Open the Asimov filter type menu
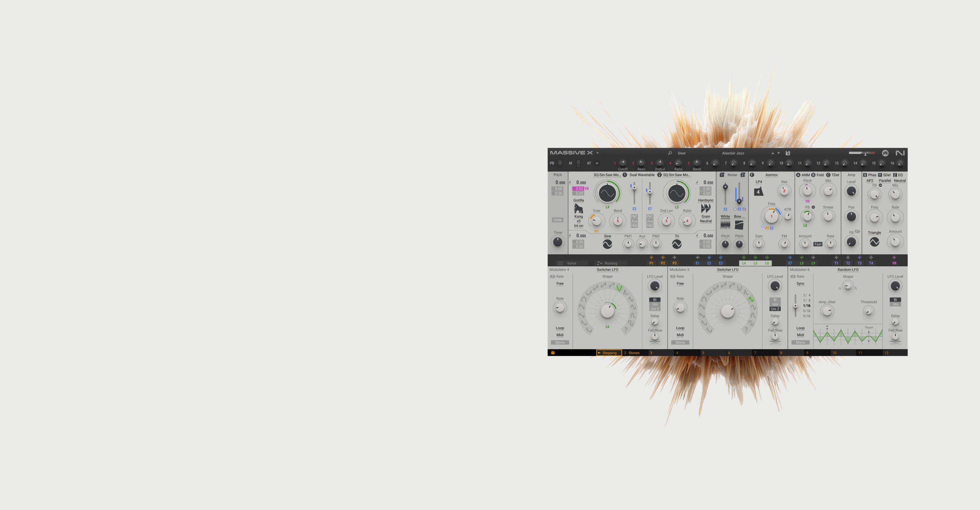 (771, 175)
